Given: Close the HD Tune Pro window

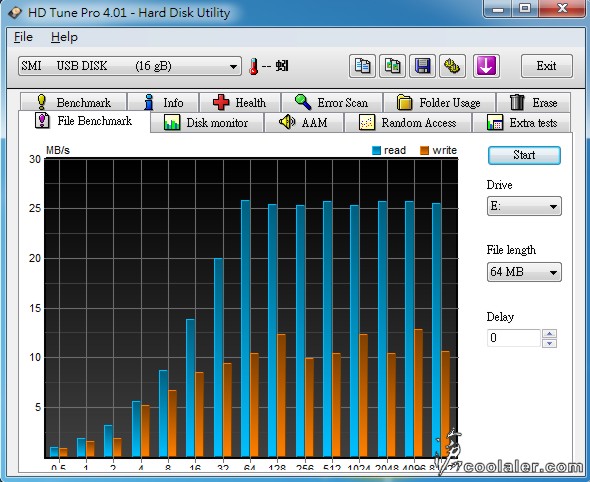Looking at the screenshot, I should click(562, 8).
